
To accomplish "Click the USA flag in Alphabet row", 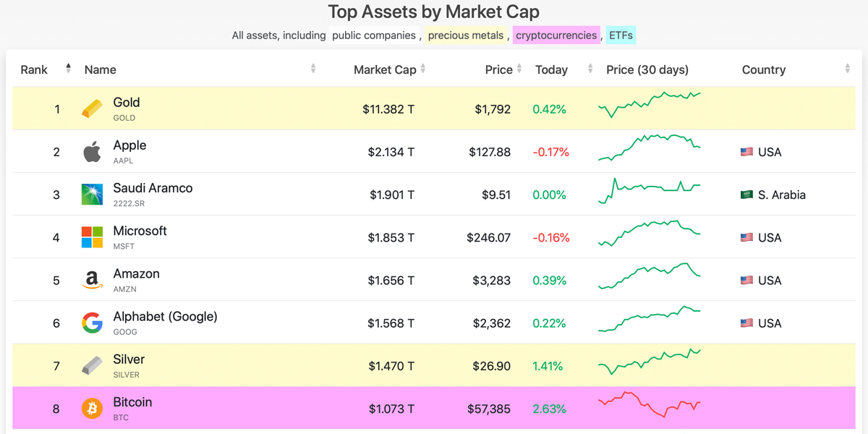I will coord(746,323).
